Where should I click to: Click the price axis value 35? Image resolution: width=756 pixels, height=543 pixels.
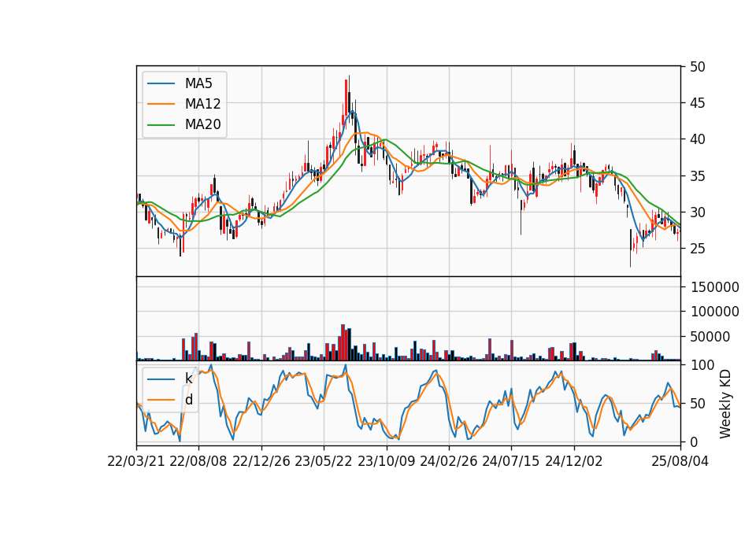[698, 175]
